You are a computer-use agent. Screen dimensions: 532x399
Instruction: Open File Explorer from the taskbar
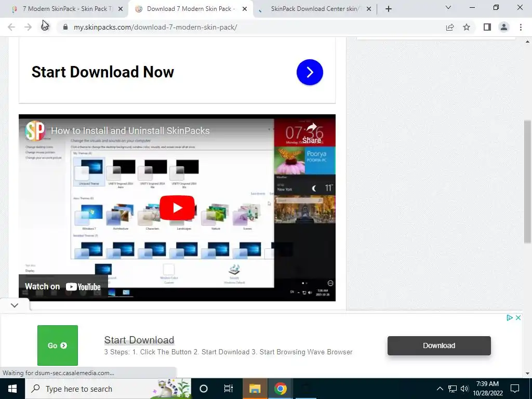[255, 389]
